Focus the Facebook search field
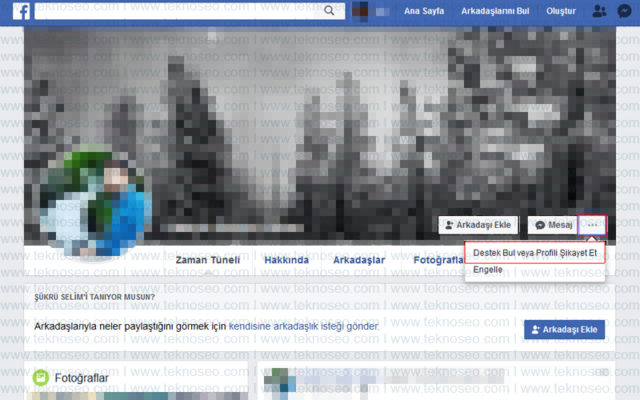Image resolution: width=640 pixels, height=400 pixels. [x=189, y=11]
